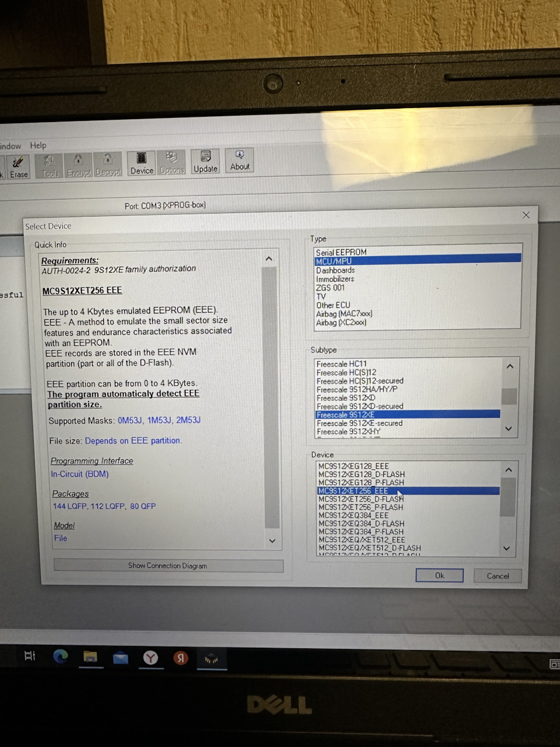Image resolution: width=560 pixels, height=747 pixels.
Task: Choose Immobilizers in the Type list
Action: tap(418, 279)
